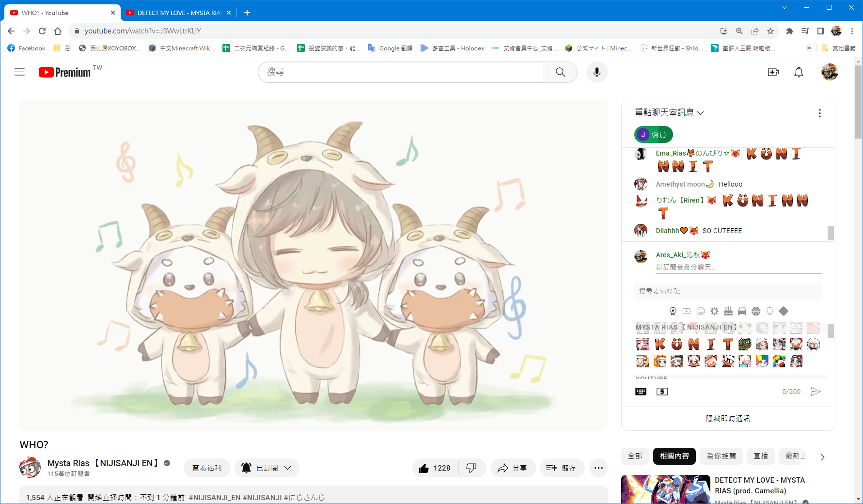The image size is (863, 504).
Task: Select the channel membership emoji category icon
Action: coord(673,311)
